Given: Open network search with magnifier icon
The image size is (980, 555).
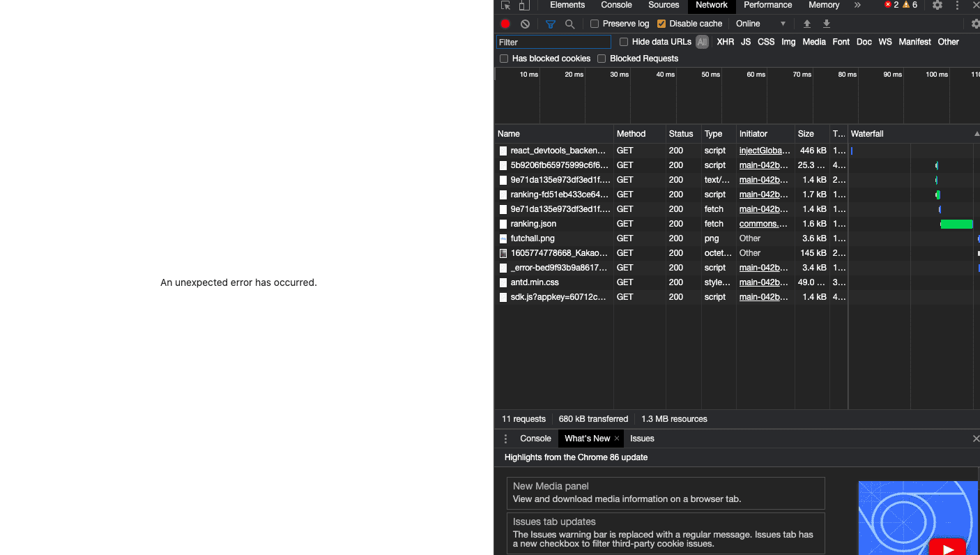Looking at the screenshot, I should pyautogui.click(x=569, y=24).
